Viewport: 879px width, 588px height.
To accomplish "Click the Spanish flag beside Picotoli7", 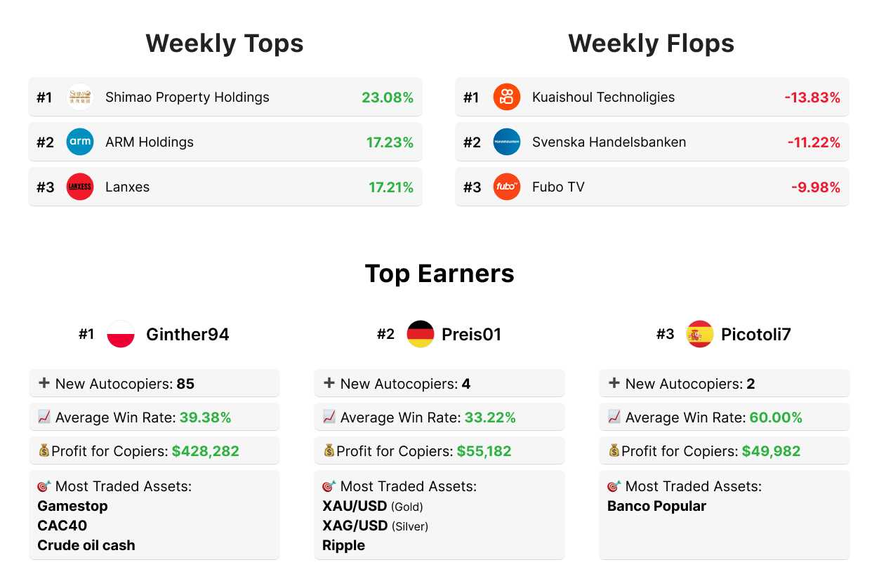I will click(700, 334).
